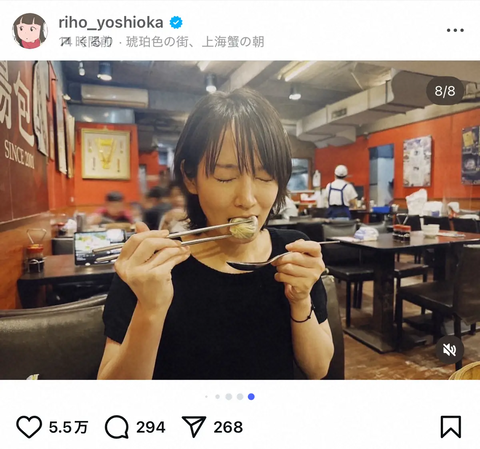Click the riho_yoshioka username link

[111, 23]
